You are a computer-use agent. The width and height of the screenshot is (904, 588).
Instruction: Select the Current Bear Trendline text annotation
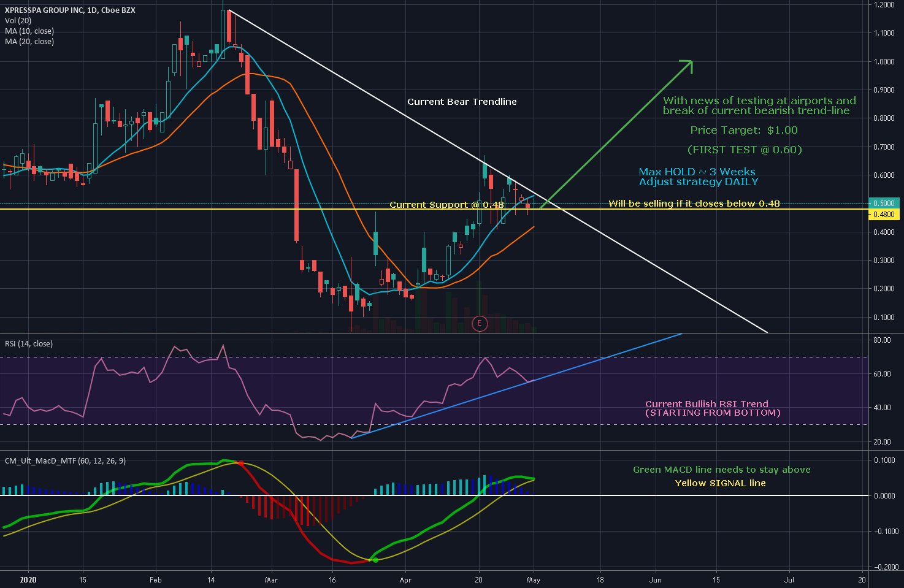point(461,101)
